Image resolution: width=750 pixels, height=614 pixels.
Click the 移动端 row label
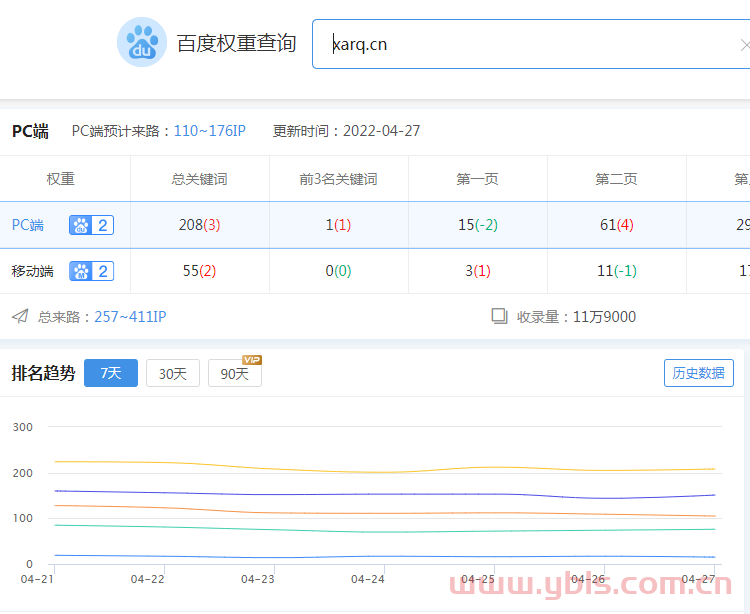click(x=32, y=271)
